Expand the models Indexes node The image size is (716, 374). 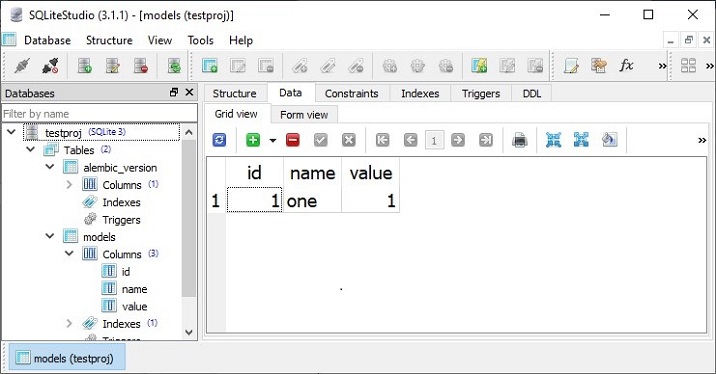[x=69, y=323]
